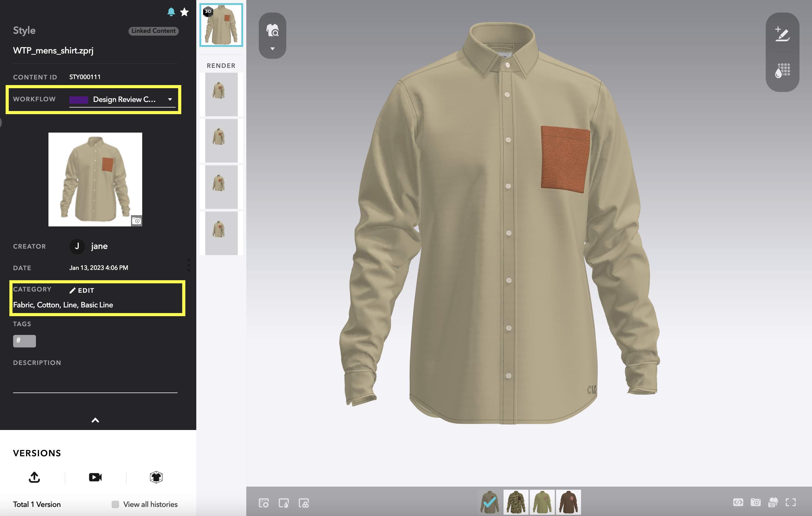Click the notification bell icon
812x516 pixels.
171,12
